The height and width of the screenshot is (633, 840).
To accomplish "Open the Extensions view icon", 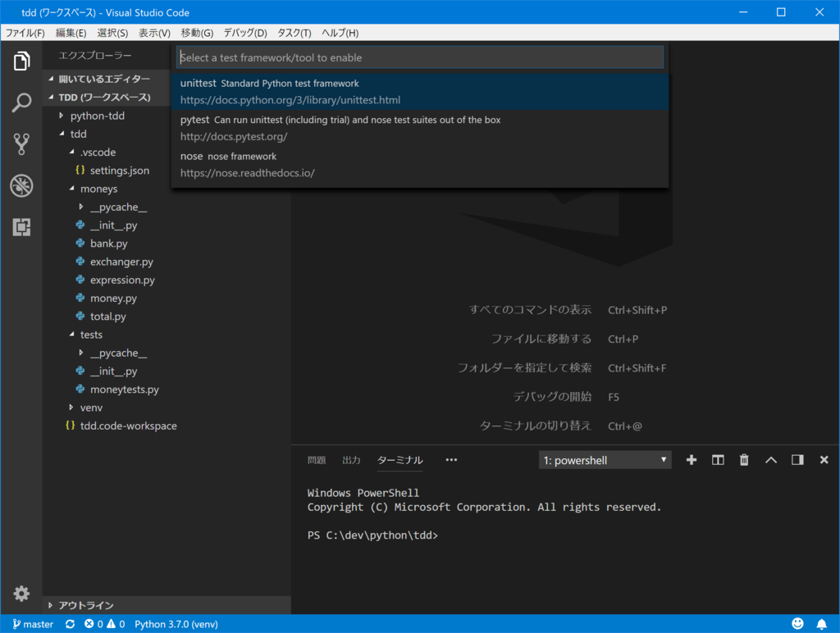I will click(x=21, y=227).
